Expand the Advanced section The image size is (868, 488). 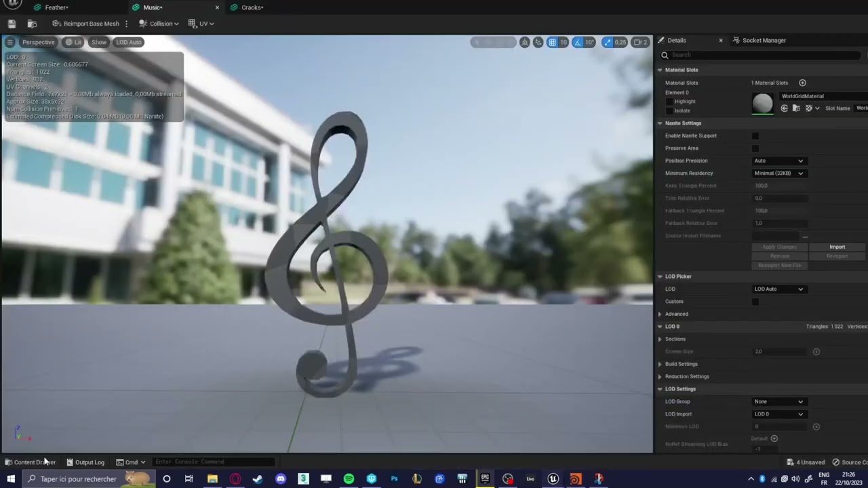[x=660, y=314]
